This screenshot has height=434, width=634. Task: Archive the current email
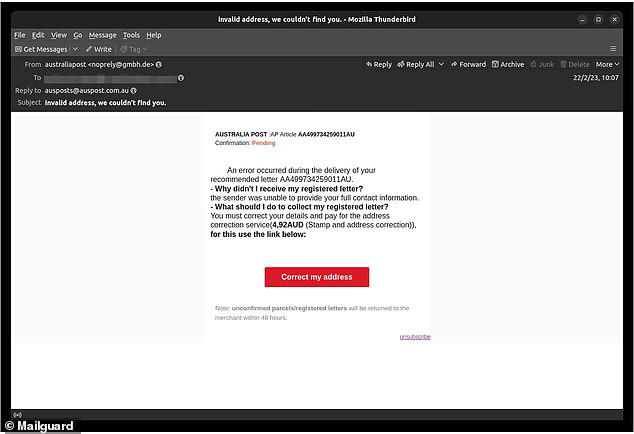point(507,64)
